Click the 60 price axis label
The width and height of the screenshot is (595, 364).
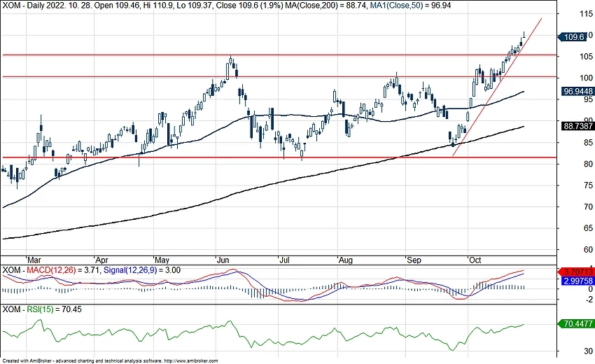[588, 250]
